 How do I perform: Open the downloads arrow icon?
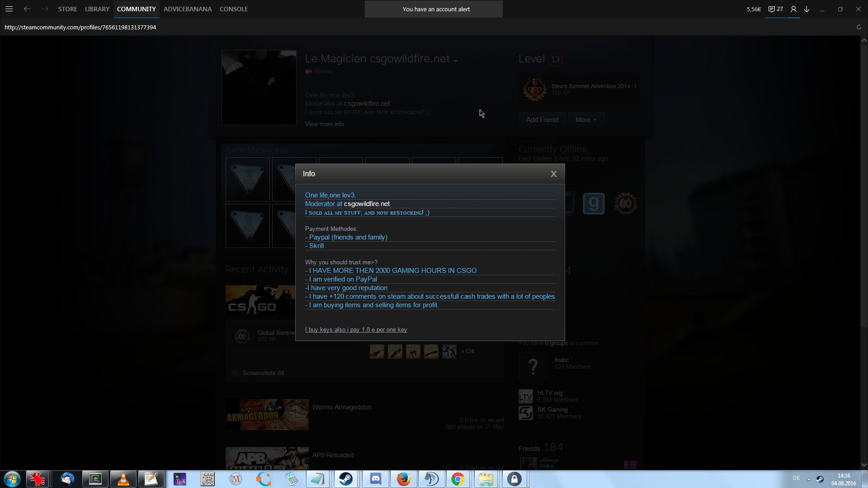click(807, 9)
